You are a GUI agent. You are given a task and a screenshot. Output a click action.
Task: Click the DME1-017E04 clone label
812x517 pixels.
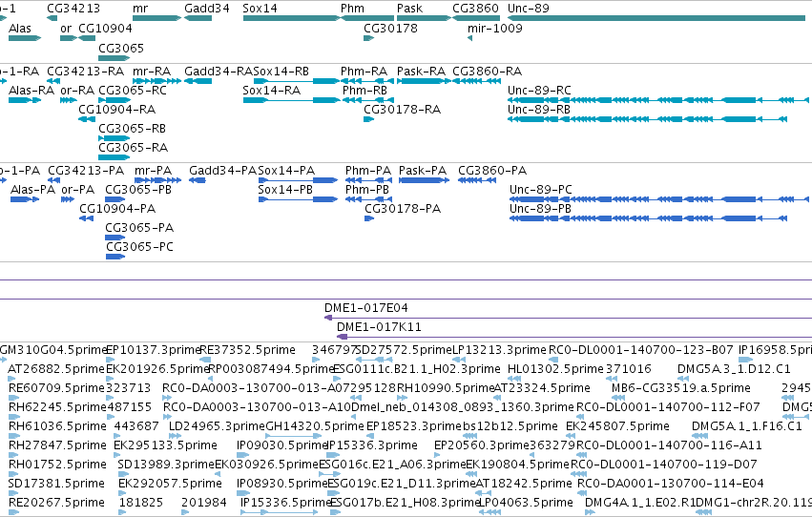(x=366, y=308)
